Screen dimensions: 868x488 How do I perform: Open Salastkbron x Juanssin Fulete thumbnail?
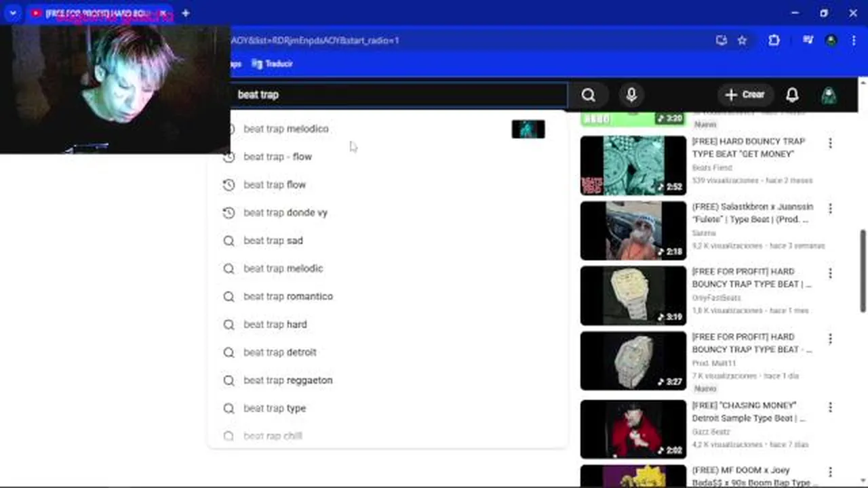pos(633,230)
